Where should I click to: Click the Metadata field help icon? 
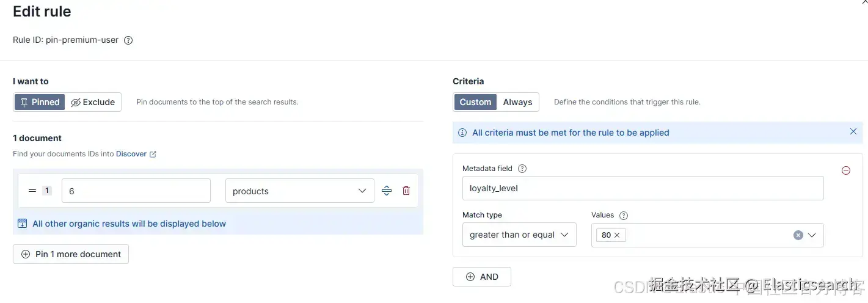[522, 169]
